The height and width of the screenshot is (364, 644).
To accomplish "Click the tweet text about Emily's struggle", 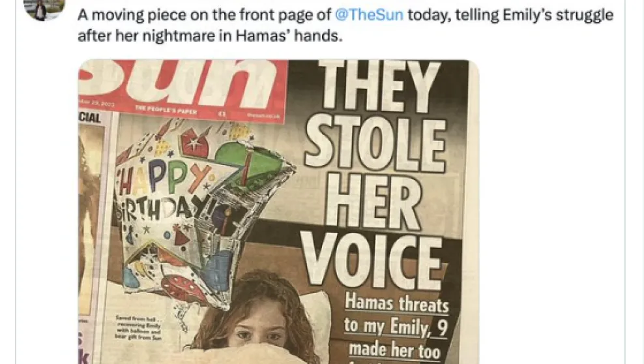I will click(x=345, y=25).
